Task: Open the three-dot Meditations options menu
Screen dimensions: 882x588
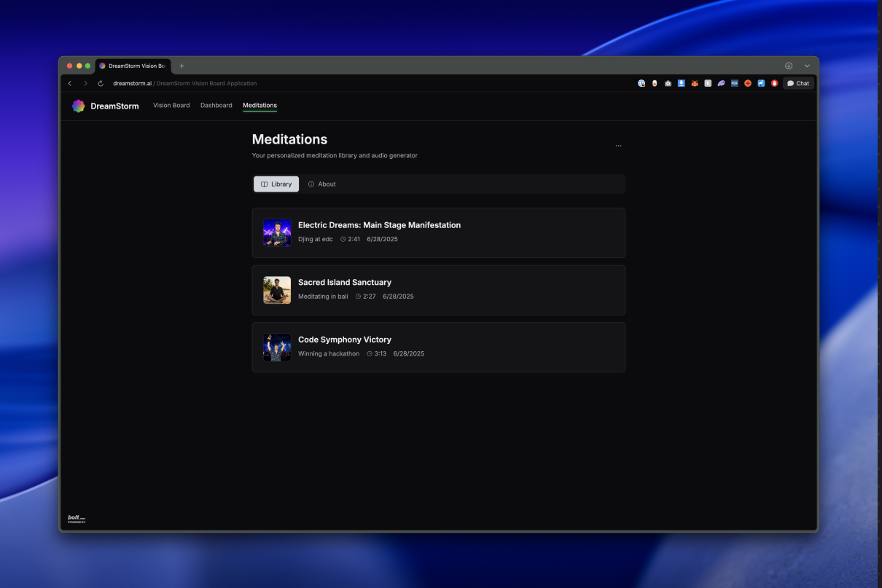Action: click(x=618, y=146)
